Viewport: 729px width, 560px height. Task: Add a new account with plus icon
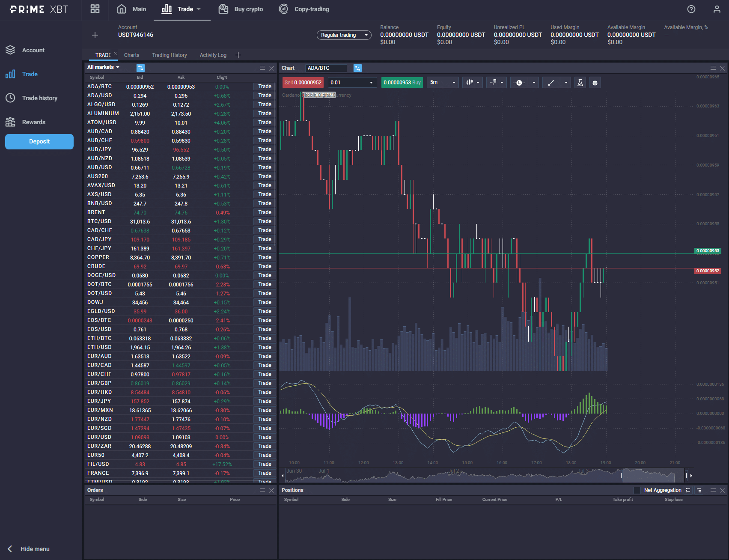click(x=95, y=35)
